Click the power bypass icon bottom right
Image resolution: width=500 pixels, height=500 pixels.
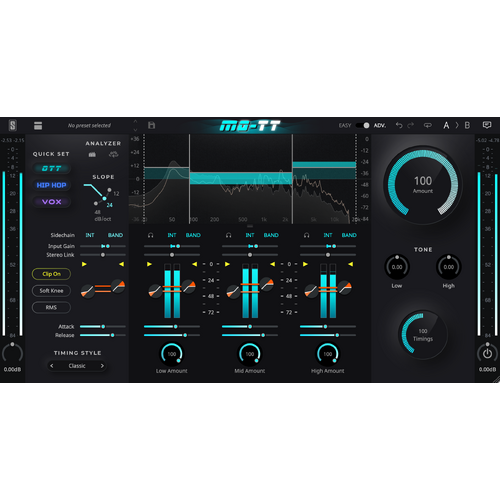tap(487, 353)
